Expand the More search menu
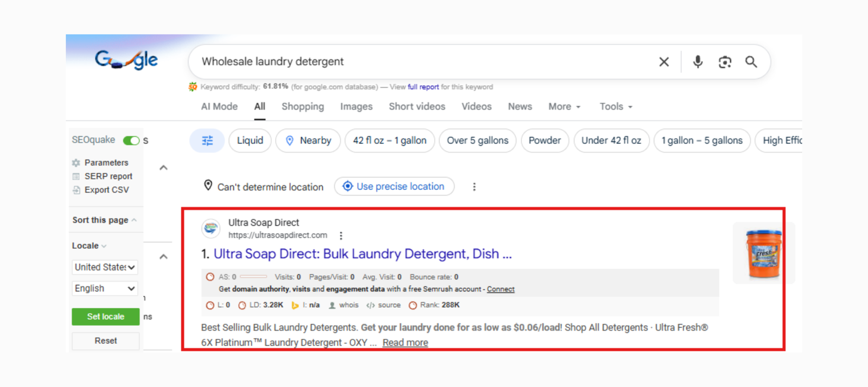This screenshot has height=387, width=868. (x=564, y=107)
